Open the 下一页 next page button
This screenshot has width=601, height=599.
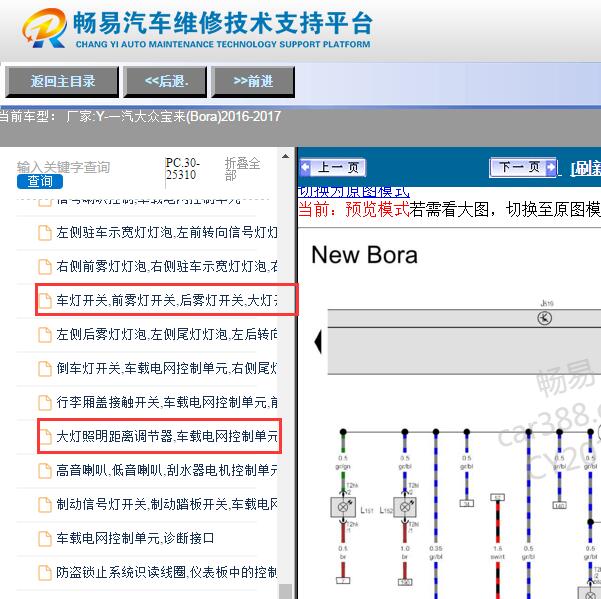523,167
